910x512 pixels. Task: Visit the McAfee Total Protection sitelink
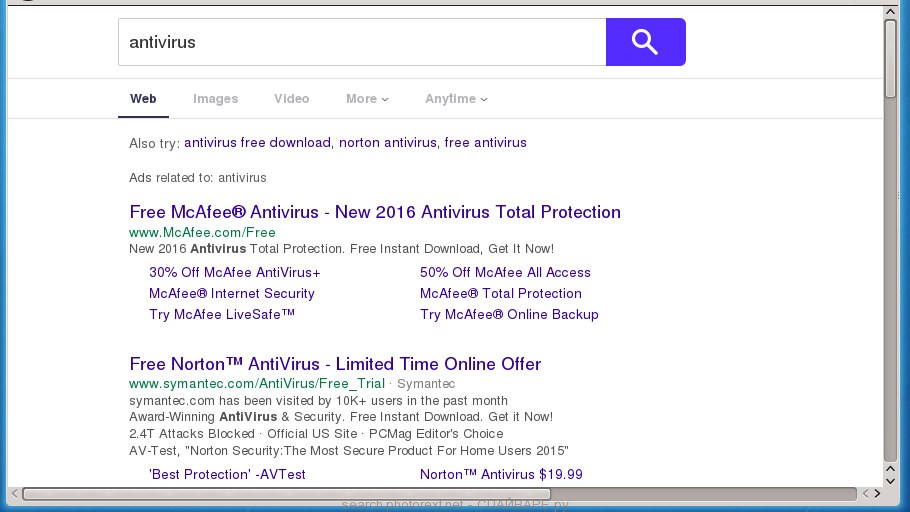tap(500, 293)
